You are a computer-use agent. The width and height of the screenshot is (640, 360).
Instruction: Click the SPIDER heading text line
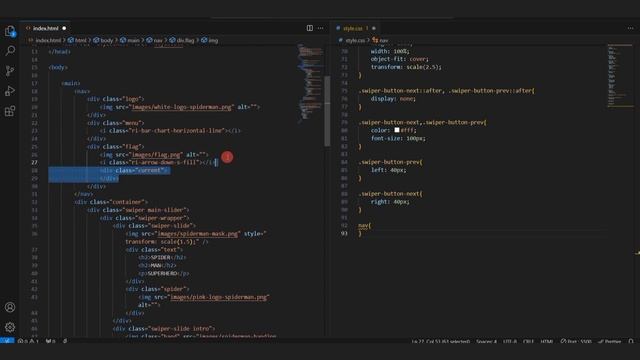tap(162, 258)
